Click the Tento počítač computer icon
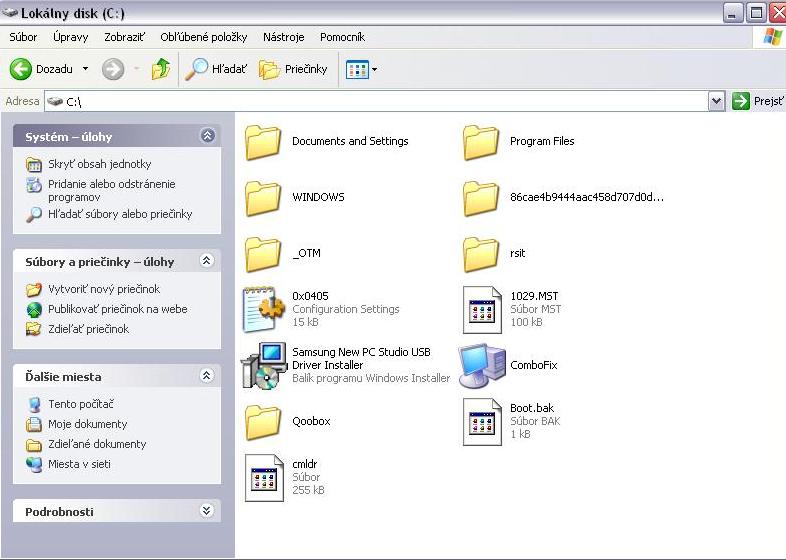 [x=34, y=404]
